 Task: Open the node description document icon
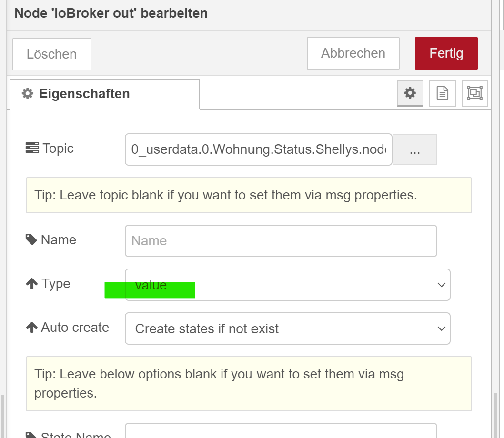point(443,93)
